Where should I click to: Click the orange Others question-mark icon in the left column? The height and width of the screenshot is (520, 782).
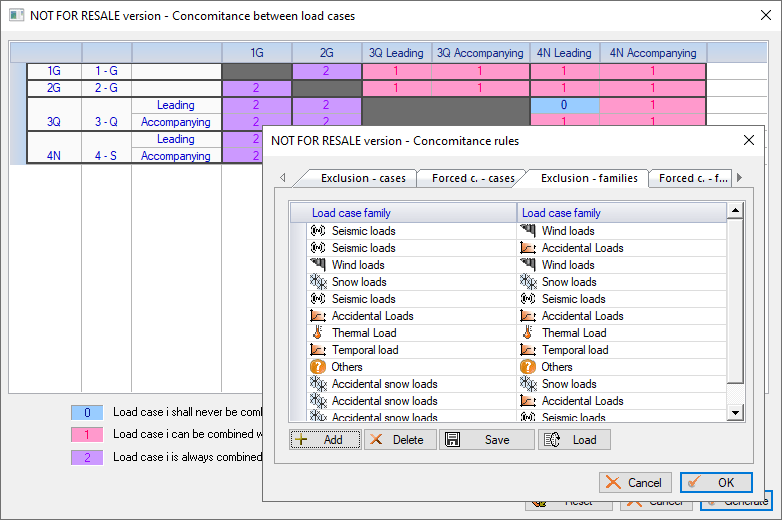318,367
